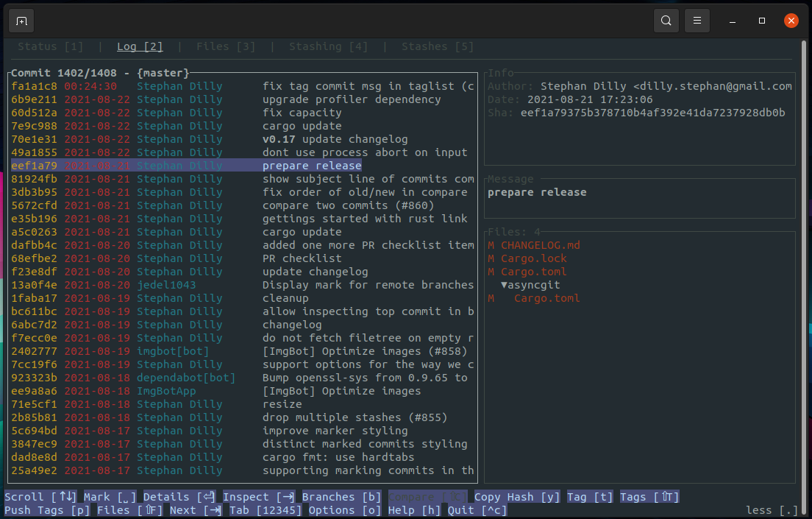The height and width of the screenshot is (519, 812).
Task: Select commit 81924fb show subject line
Action: (243, 179)
